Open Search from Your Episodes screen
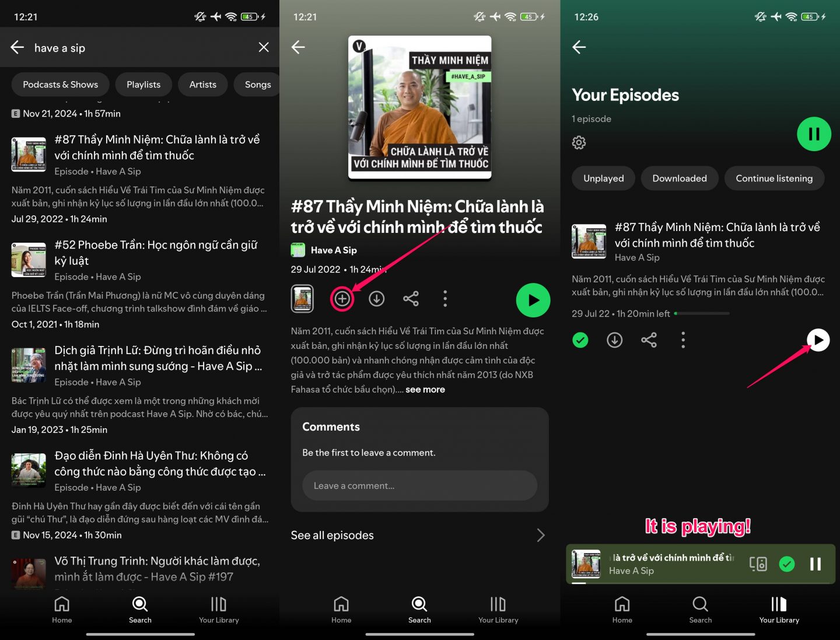This screenshot has height=640, width=840. tap(701, 610)
